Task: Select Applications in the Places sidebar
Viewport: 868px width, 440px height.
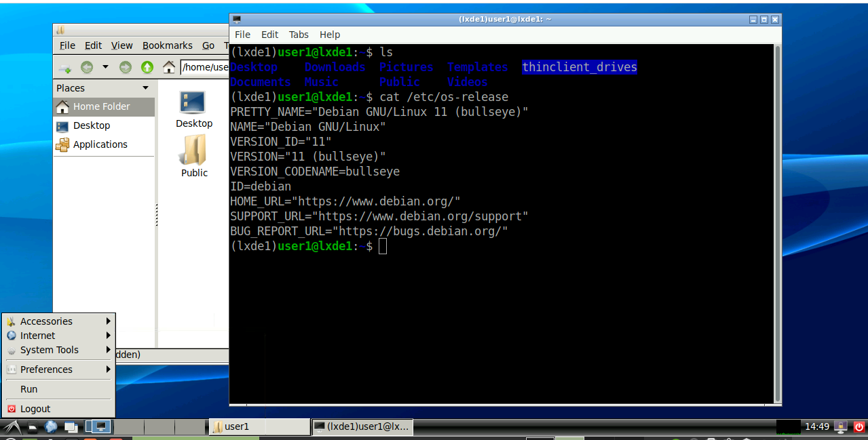Action: (x=100, y=144)
